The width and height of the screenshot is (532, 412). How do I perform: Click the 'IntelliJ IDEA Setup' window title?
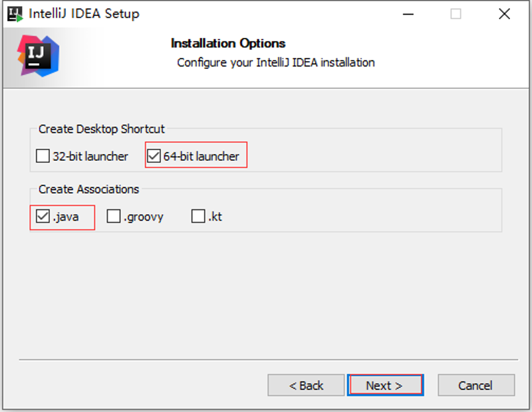[x=84, y=14]
